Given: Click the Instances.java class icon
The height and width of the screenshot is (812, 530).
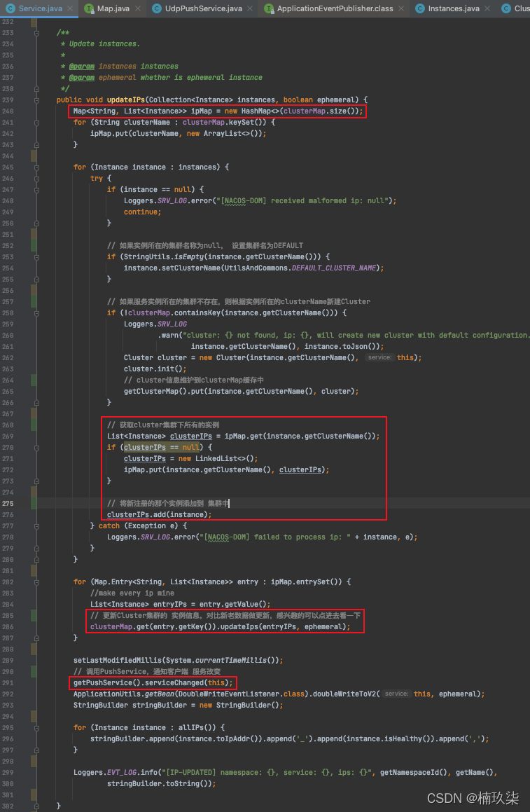Looking at the screenshot, I should (x=420, y=8).
